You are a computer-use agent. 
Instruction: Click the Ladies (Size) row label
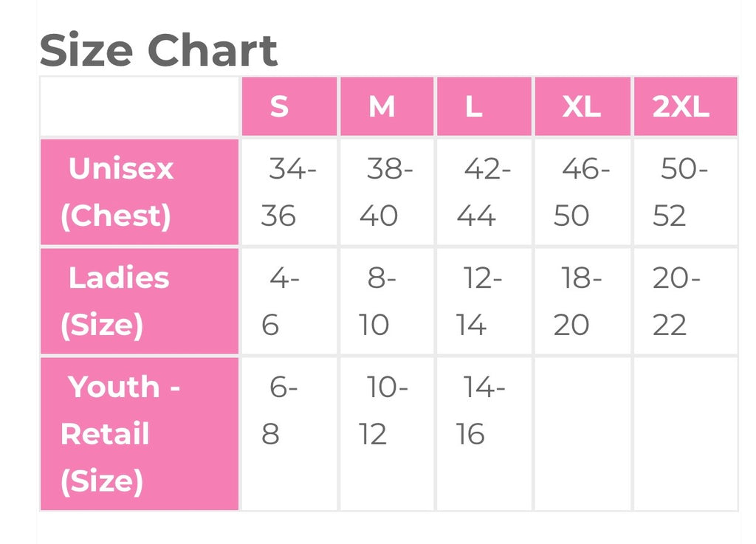point(140,301)
